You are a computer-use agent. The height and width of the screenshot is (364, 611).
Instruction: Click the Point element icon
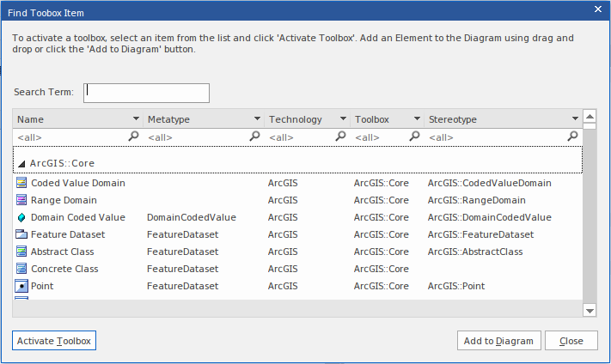pos(21,286)
